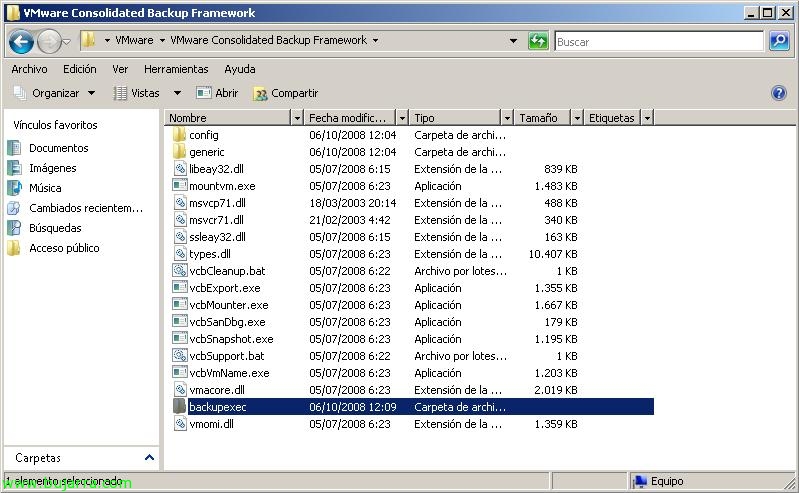The height and width of the screenshot is (493, 799).
Task: Sort by the Nombre column header
Action: tap(228, 118)
